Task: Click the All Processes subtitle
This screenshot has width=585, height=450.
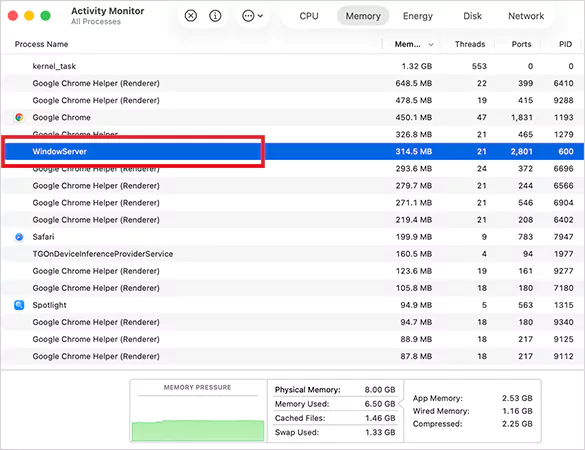Action: 96,22
